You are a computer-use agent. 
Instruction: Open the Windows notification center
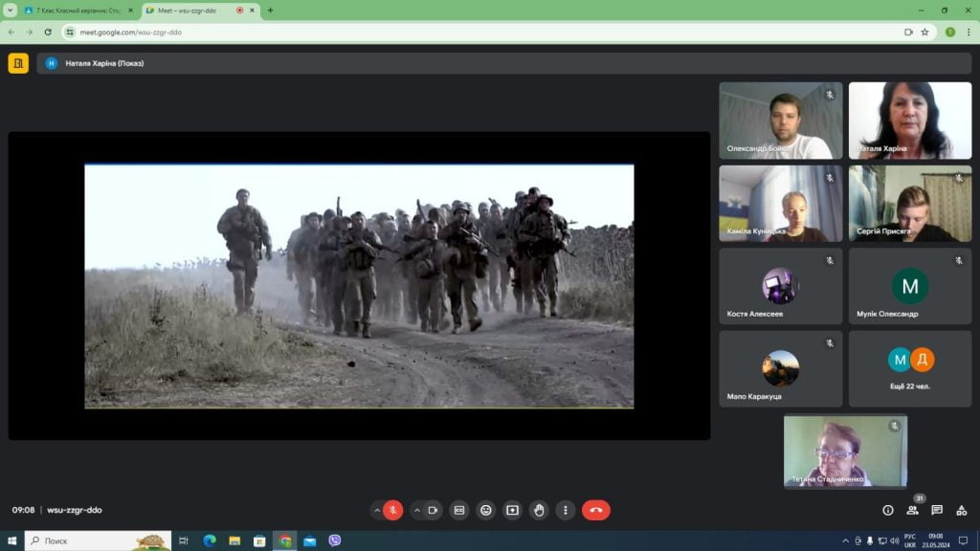tap(963, 541)
